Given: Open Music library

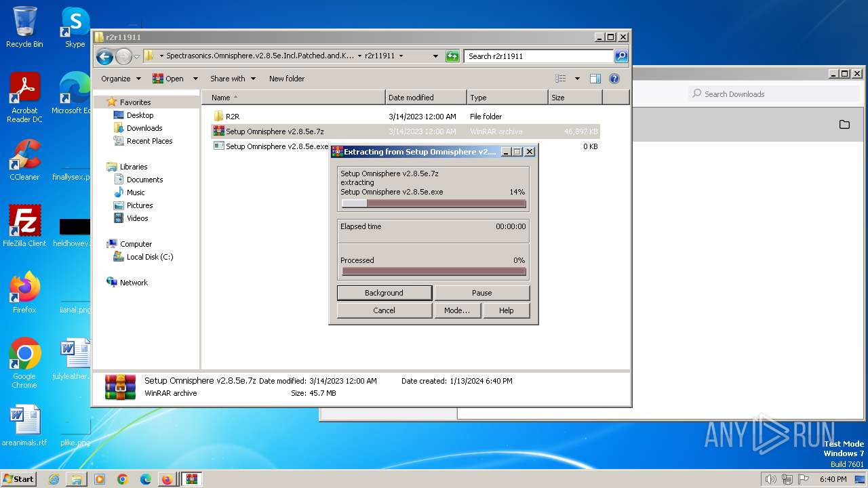Looking at the screenshot, I should point(136,192).
